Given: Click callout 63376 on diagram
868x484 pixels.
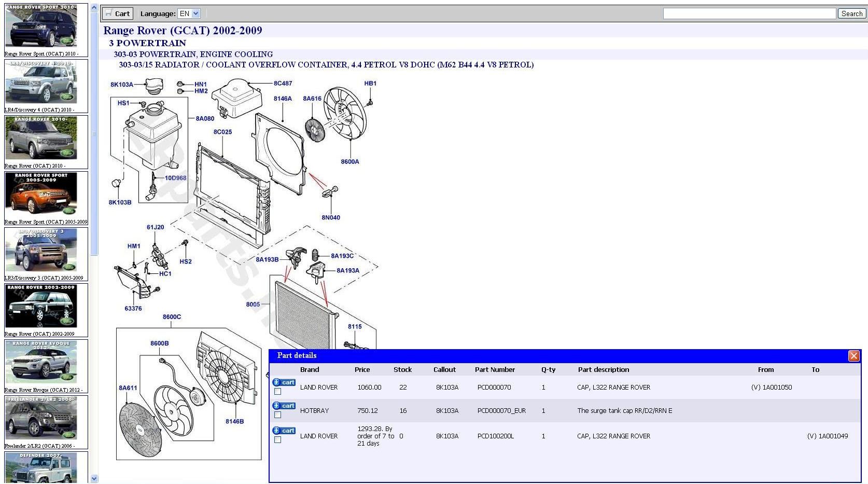Looking at the screenshot, I should (x=133, y=308).
